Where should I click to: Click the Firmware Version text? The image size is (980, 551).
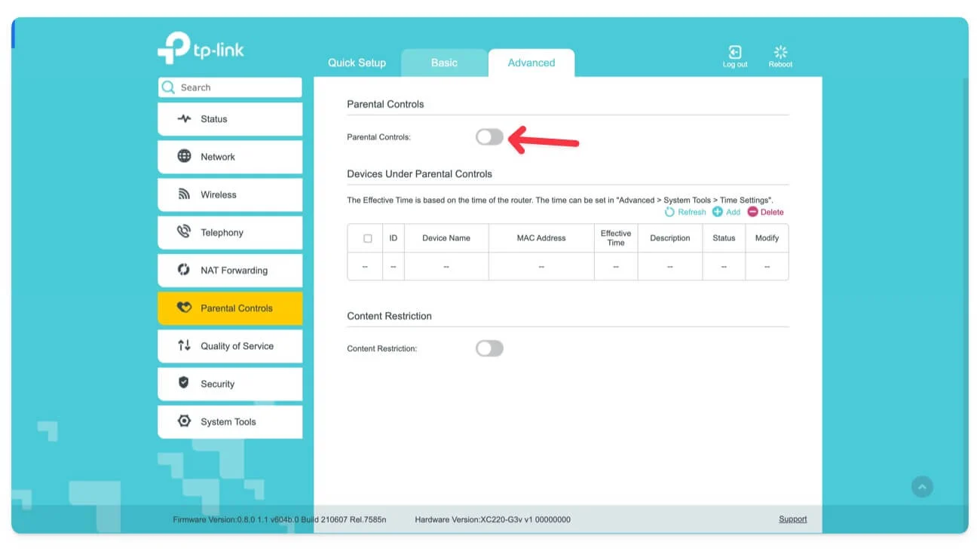tap(280, 519)
